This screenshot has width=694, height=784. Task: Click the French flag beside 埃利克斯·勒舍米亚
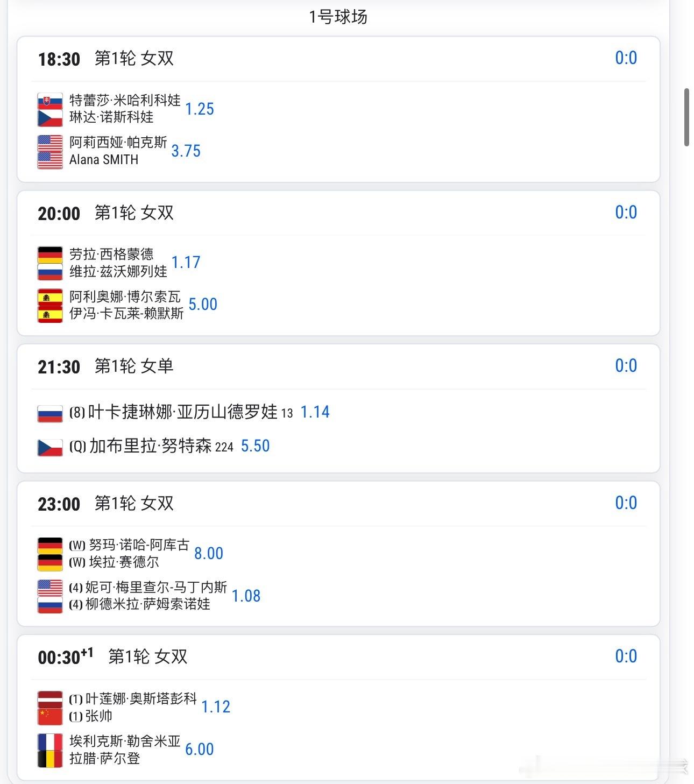coord(49,741)
